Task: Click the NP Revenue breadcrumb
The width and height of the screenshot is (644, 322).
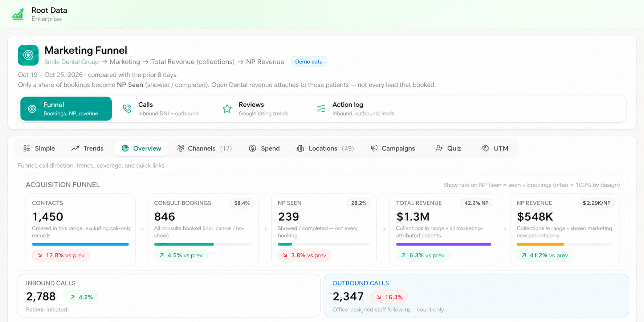Action: coord(265,62)
